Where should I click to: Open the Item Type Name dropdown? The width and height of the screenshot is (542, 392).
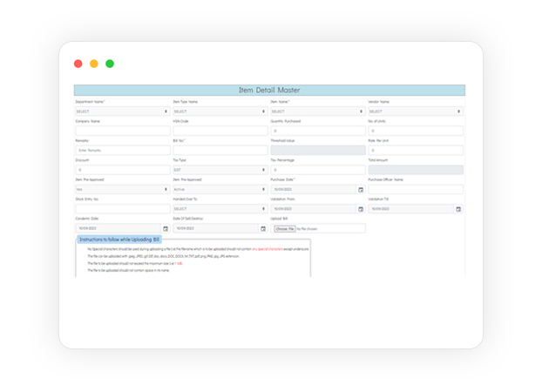click(220, 112)
